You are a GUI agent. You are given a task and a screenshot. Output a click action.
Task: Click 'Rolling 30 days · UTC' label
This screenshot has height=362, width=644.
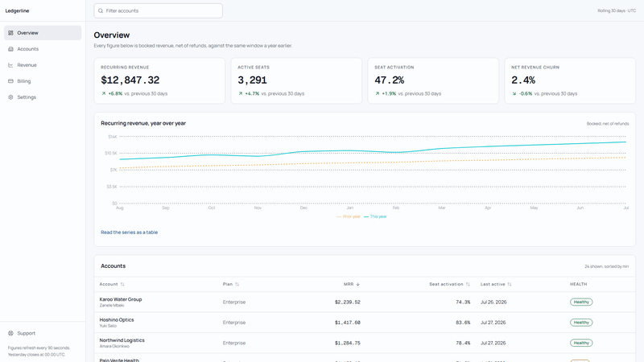[x=617, y=10]
